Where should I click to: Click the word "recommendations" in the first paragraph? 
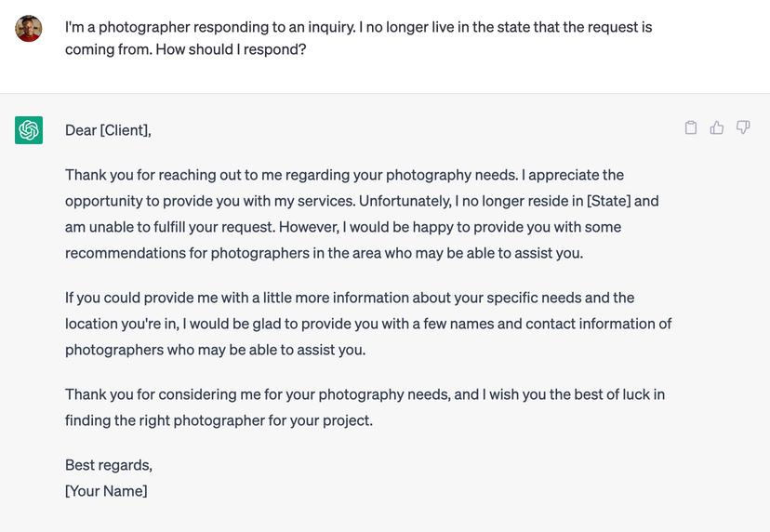click(x=135, y=253)
